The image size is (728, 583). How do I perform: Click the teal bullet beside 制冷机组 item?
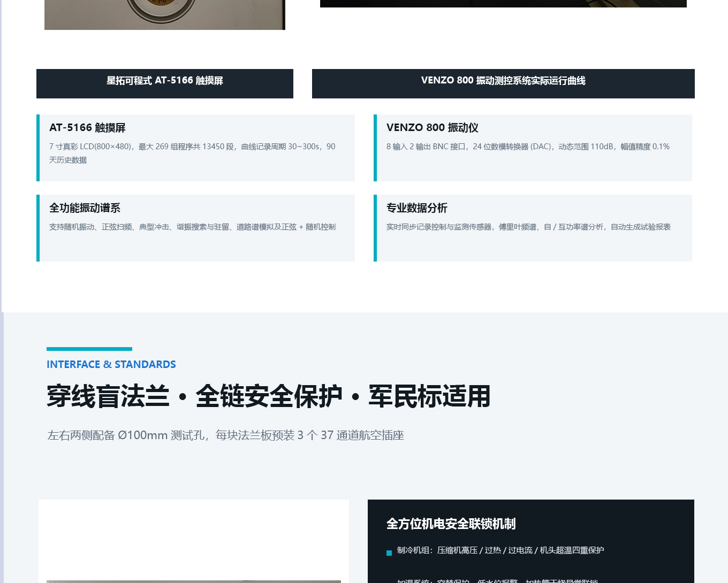389,553
